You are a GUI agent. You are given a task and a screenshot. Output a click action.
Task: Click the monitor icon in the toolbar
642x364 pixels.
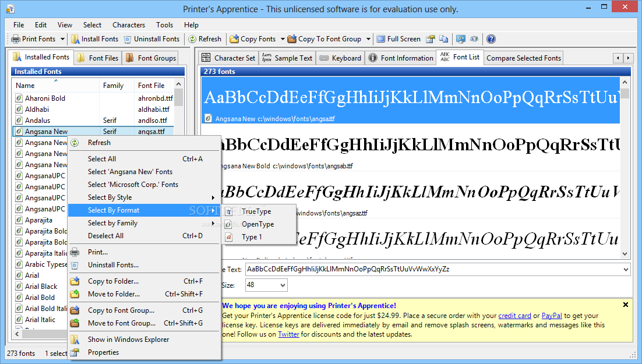tap(461, 39)
